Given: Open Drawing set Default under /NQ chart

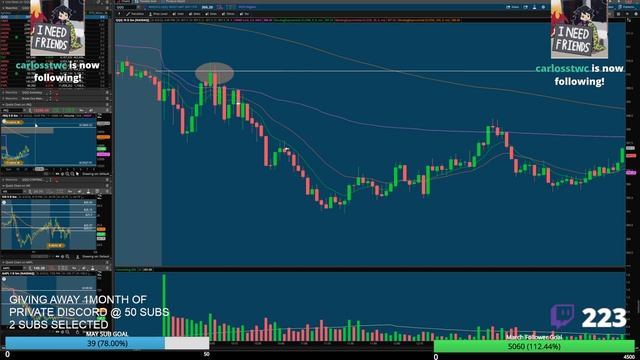Looking at the screenshot, I should (x=96, y=174).
